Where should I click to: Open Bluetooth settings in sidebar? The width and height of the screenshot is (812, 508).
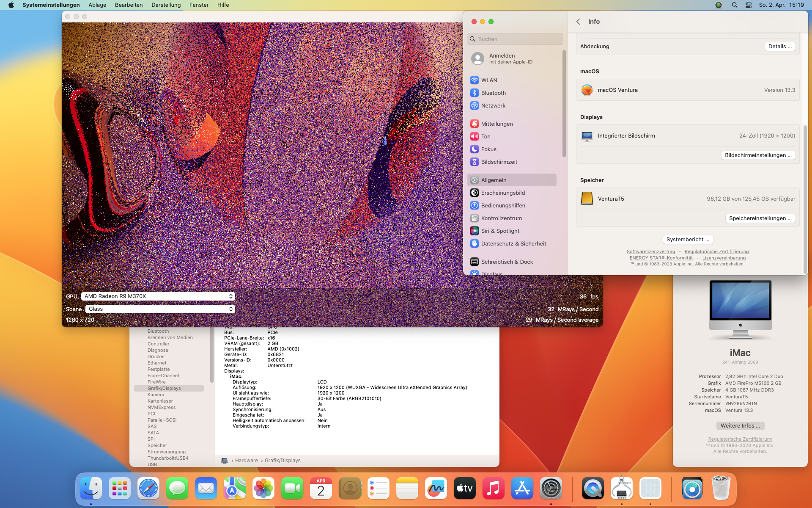(x=493, y=93)
